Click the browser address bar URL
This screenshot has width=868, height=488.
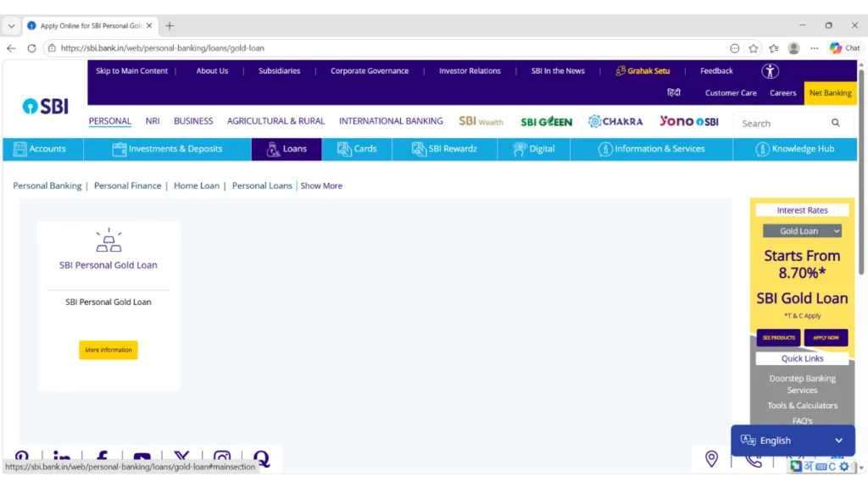pyautogui.click(x=162, y=48)
